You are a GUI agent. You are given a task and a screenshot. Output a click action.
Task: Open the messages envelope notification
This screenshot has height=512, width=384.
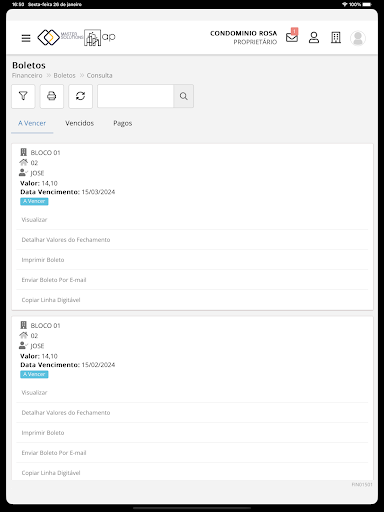[x=292, y=37]
